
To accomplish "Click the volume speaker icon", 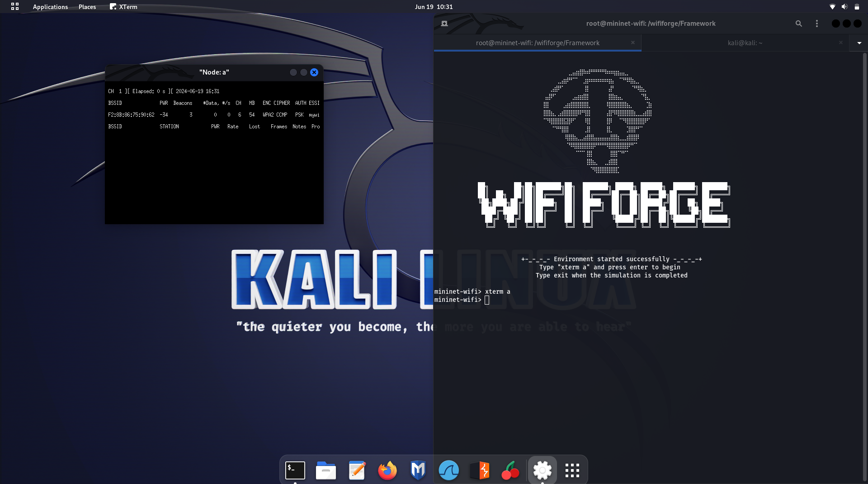I will pyautogui.click(x=844, y=7).
